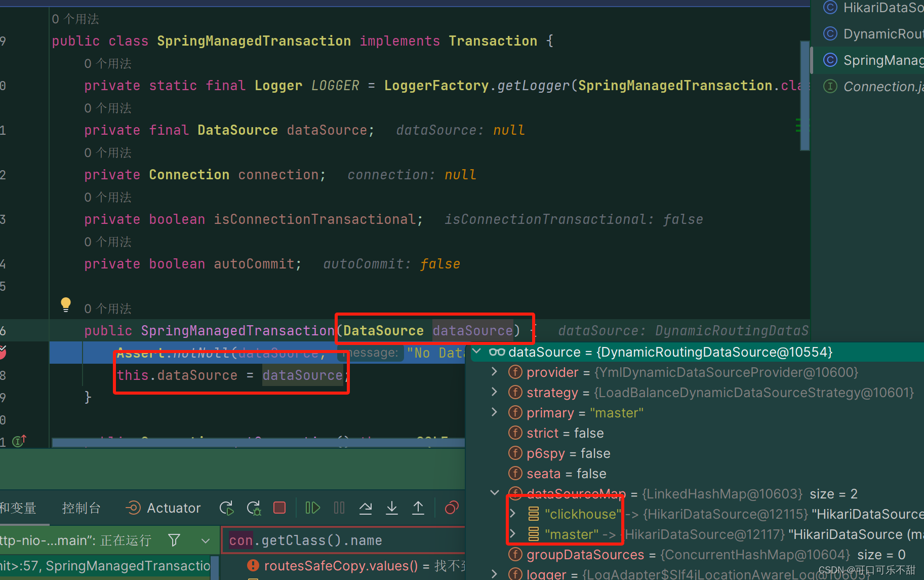Rerun the application

226,508
